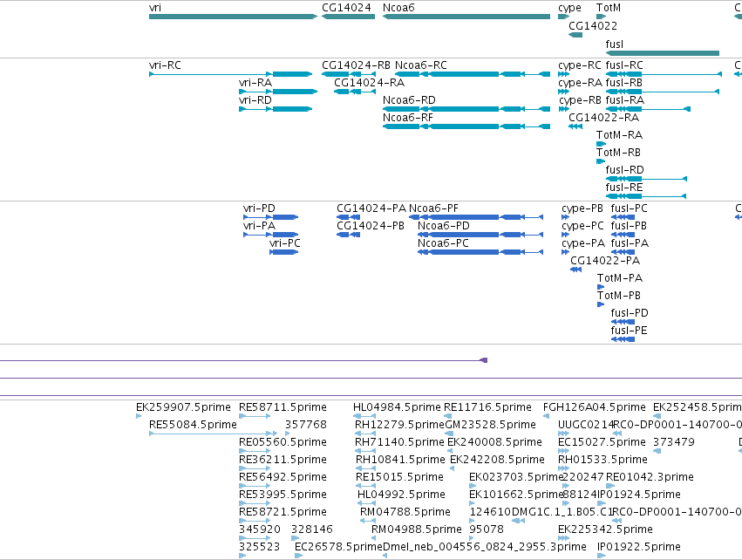The height and width of the screenshot is (560, 742).
Task: Click the purple feature end marker
Action: coord(484,360)
